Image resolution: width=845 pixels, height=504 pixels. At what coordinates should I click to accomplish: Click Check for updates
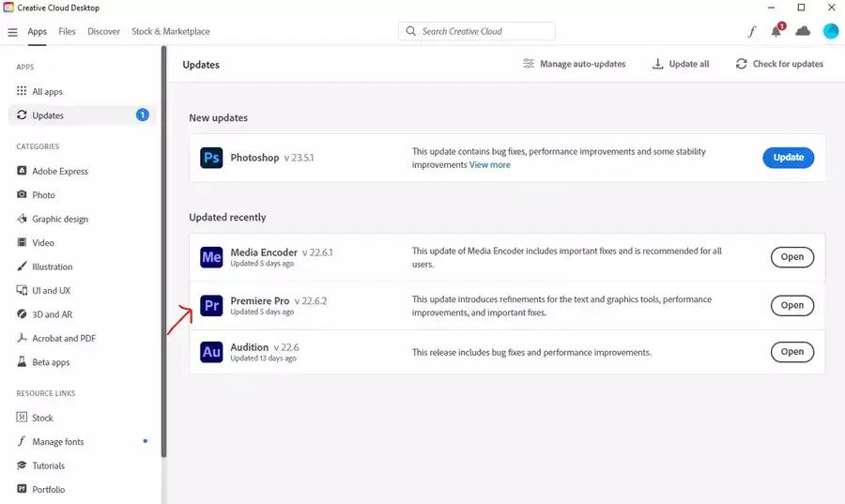pyautogui.click(x=779, y=64)
